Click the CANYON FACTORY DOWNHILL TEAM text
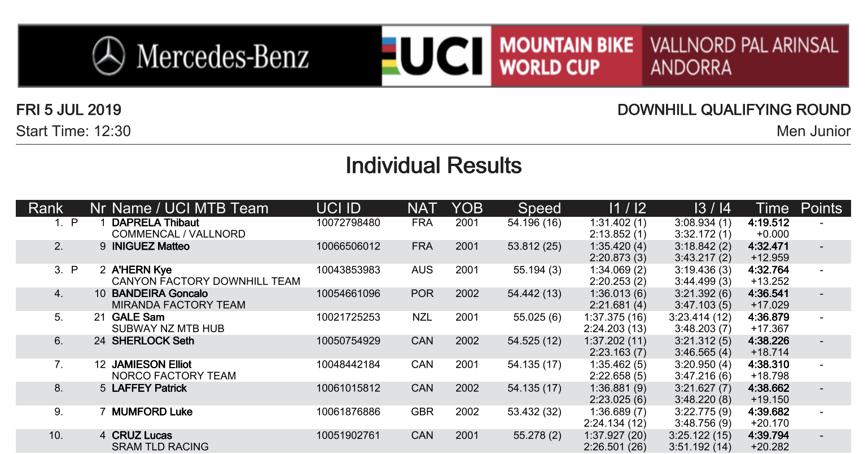Screen dimensions: 868x454 pos(206,281)
